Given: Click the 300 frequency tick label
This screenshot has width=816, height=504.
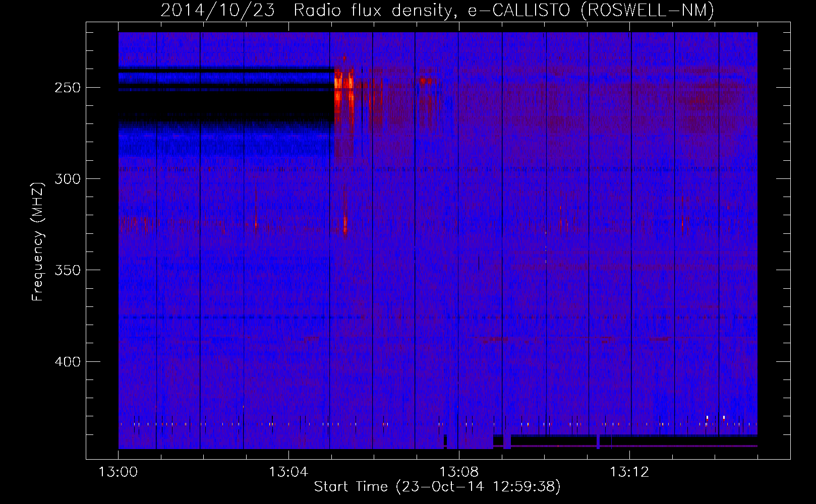Looking at the screenshot, I should click(x=68, y=179).
